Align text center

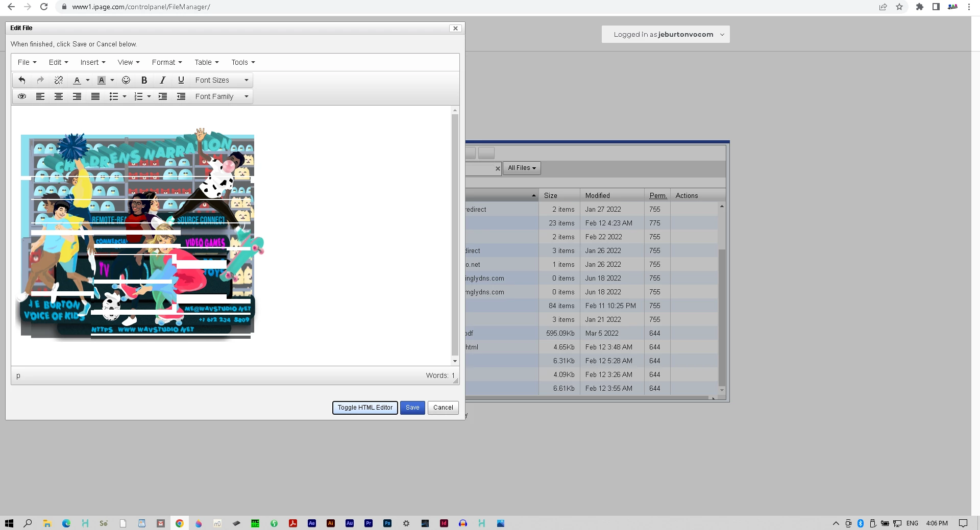point(59,96)
